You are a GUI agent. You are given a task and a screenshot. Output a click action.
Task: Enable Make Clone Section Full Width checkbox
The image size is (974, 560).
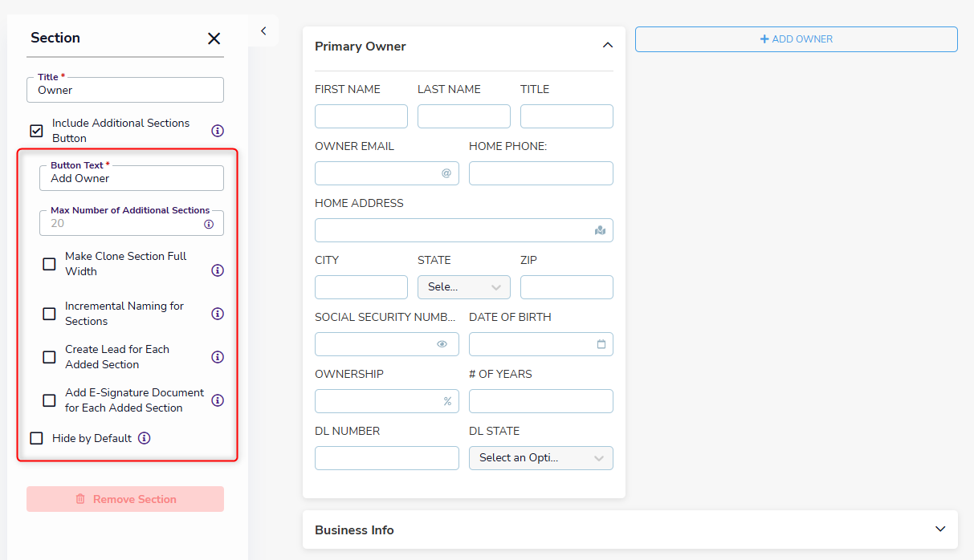coord(49,264)
